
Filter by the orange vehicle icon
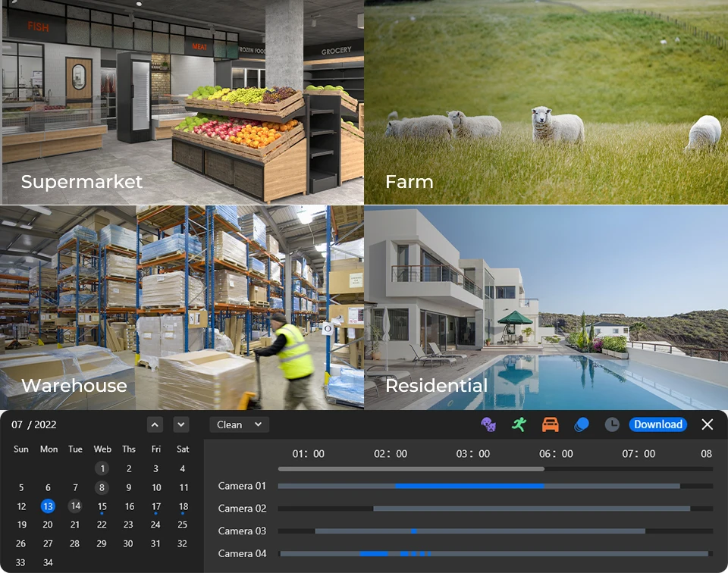pos(551,424)
